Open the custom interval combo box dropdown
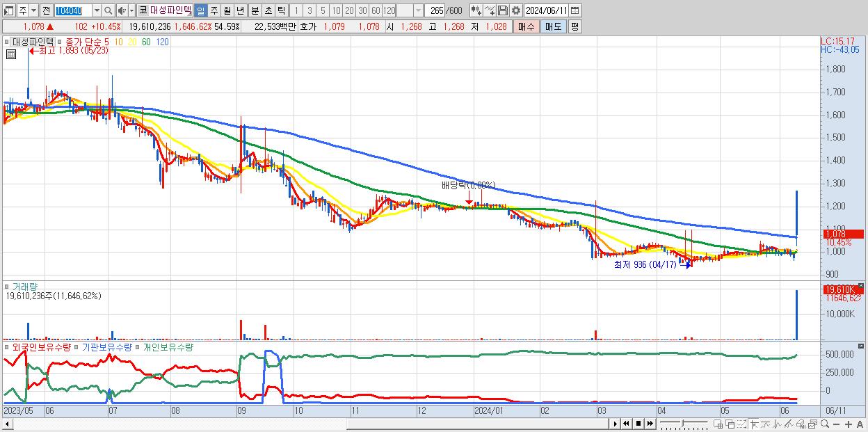This screenshot has height=432, width=868. pyautogui.click(x=418, y=10)
